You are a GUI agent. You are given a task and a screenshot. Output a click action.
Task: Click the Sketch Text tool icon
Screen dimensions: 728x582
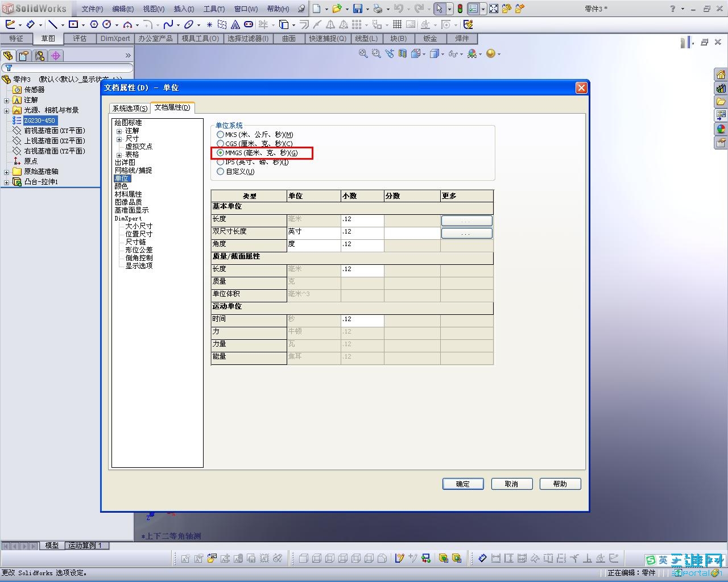point(235,24)
